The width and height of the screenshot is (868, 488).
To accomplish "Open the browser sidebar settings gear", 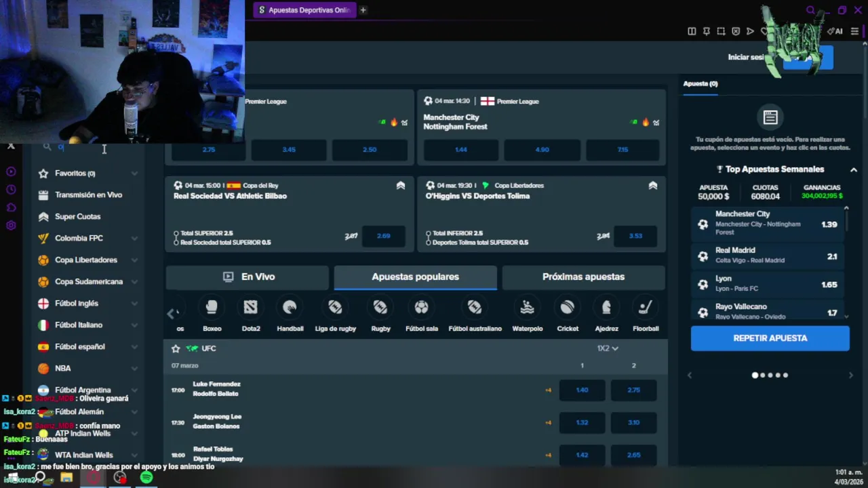I will [11, 225].
